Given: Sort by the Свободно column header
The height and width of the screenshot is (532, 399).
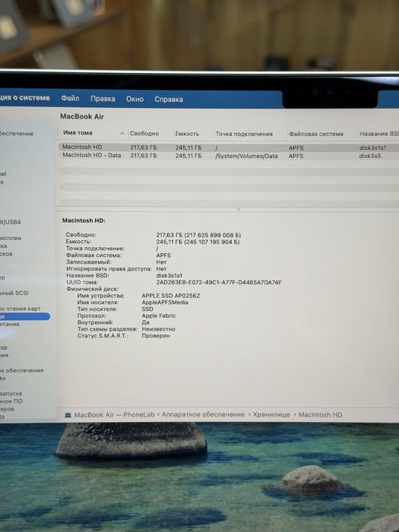Looking at the screenshot, I should pos(144,133).
